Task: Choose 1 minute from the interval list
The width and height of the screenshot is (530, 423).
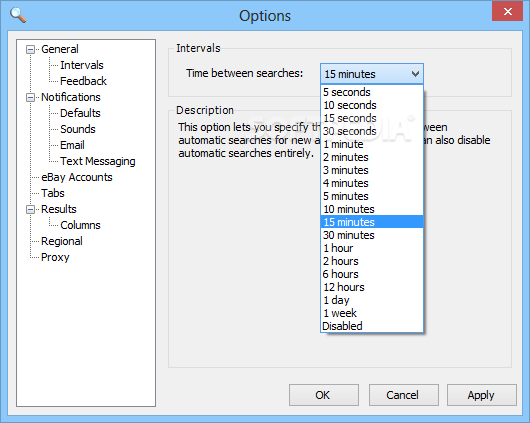Action: (x=372, y=144)
